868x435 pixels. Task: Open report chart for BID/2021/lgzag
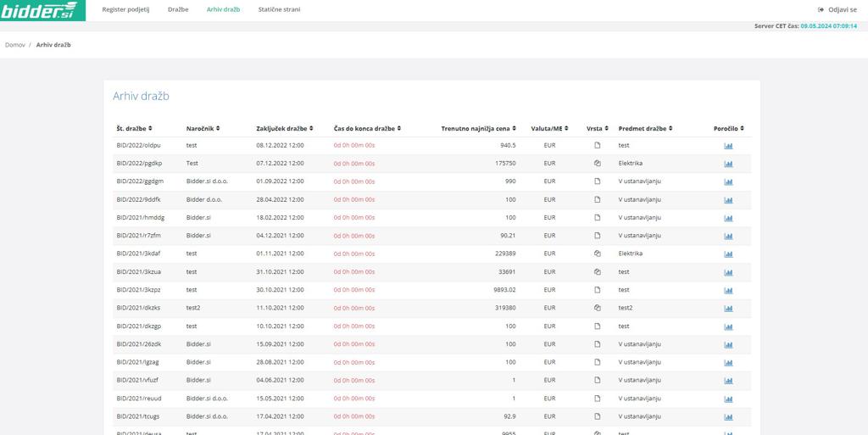[728, 363]
